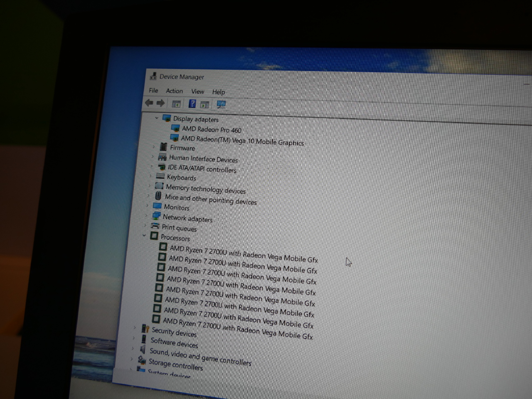This screenshot has width=532, height=399.
Task: Select the 'Processors' label
Action: pyautogui.click(x=175, y=238)
